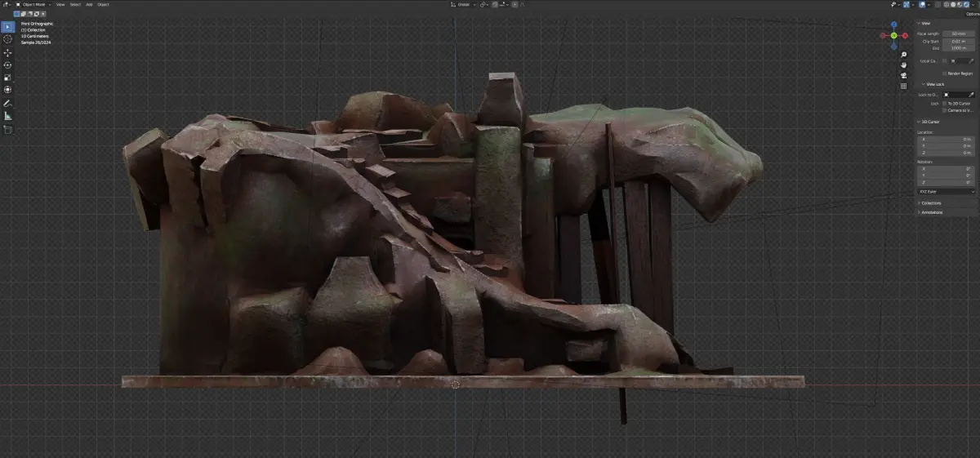Switch to wireframe viewport shading

[x=947, y=5]
